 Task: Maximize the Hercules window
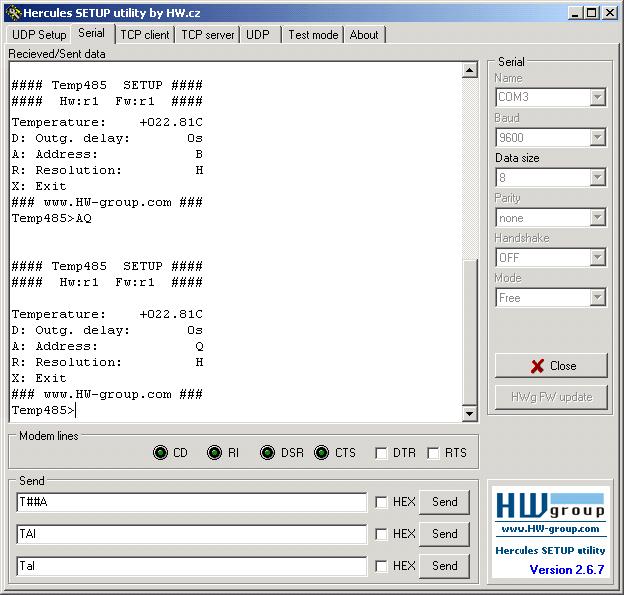(591, 13)
